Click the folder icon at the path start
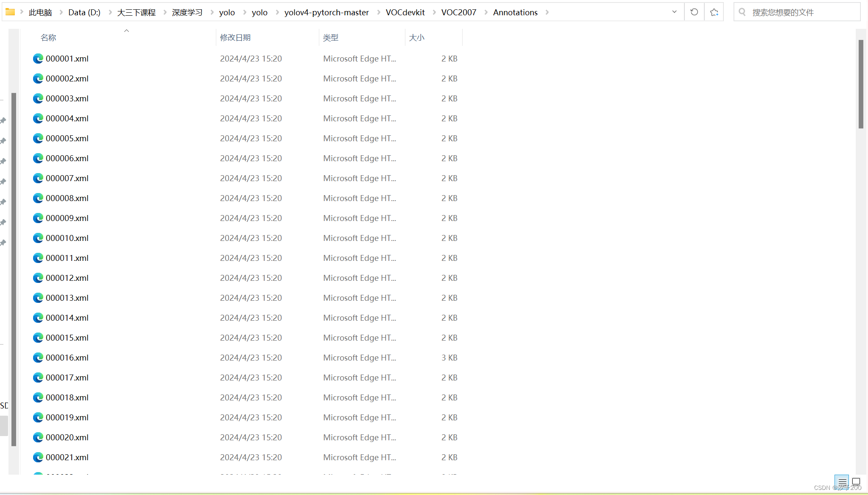The width and height of the screenshot is (868, 495). pos(10,12)
